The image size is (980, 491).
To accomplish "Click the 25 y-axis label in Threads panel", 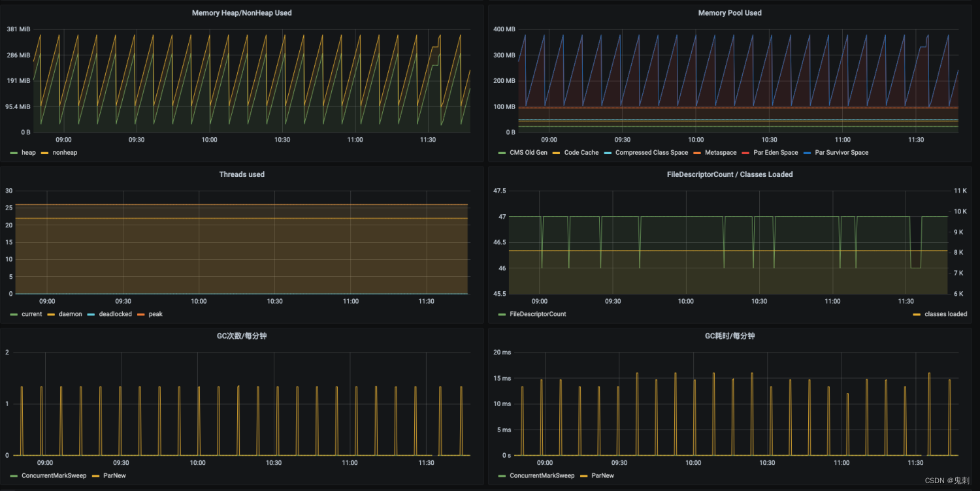I will click(8, 208).
